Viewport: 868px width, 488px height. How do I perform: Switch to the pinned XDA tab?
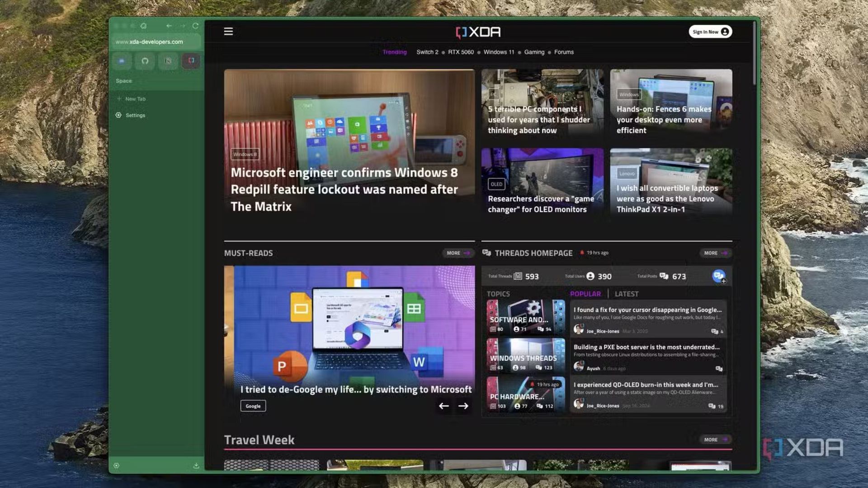(x=191, y=61)
